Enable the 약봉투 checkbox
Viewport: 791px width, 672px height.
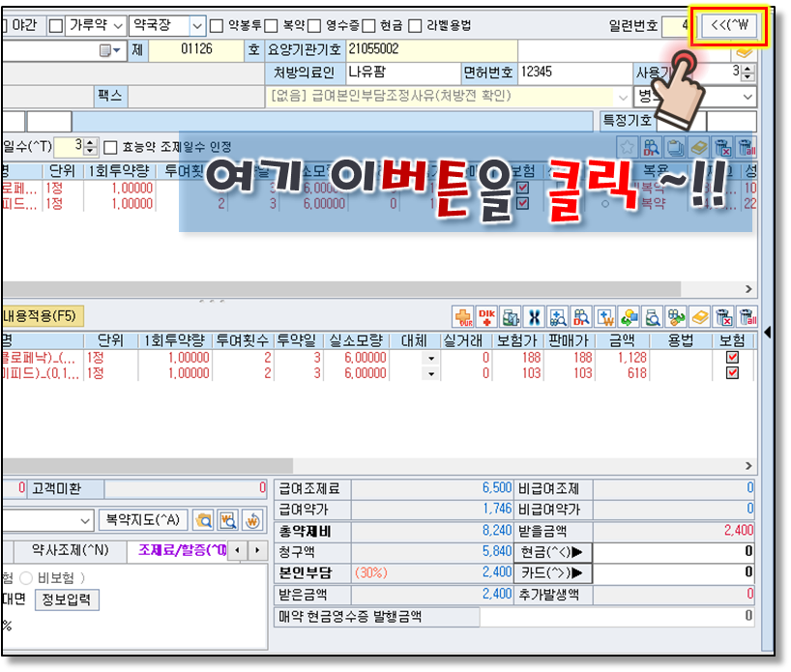tap(217, 25)
